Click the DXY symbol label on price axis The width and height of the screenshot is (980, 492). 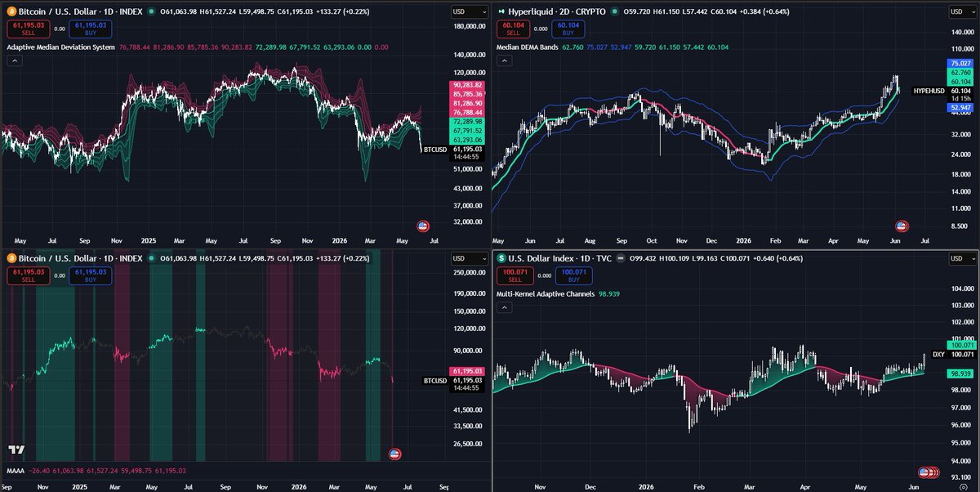pos(938,355)
